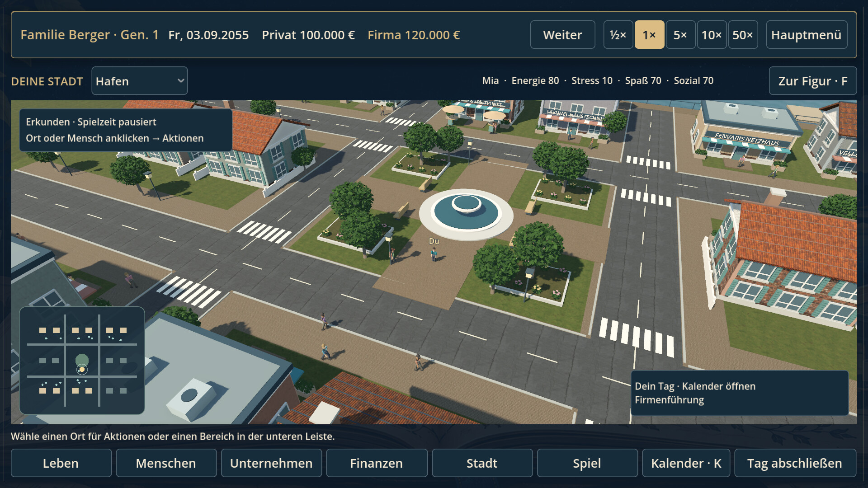Select the Fenvaris Netzhaus building
This screenshot has height=488, width=868.
pos(746,133)
